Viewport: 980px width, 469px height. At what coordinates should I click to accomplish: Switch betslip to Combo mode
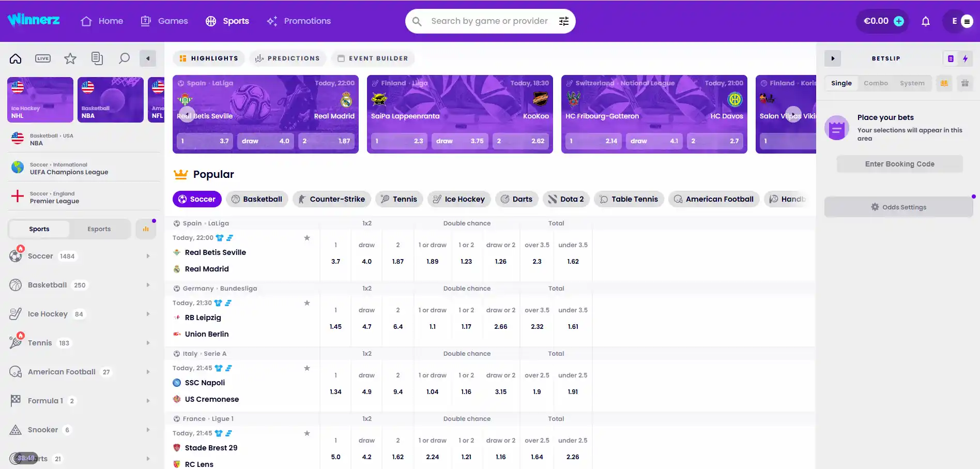coord(876,83)
